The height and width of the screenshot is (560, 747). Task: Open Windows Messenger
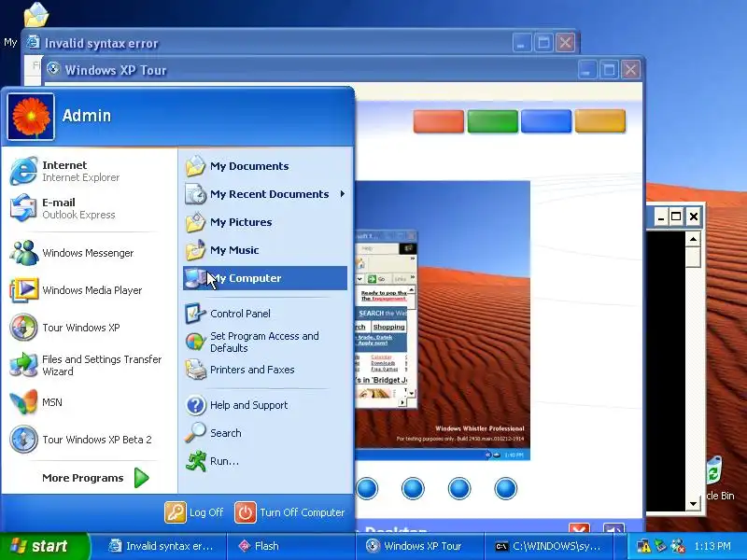(x=89, y=253)
